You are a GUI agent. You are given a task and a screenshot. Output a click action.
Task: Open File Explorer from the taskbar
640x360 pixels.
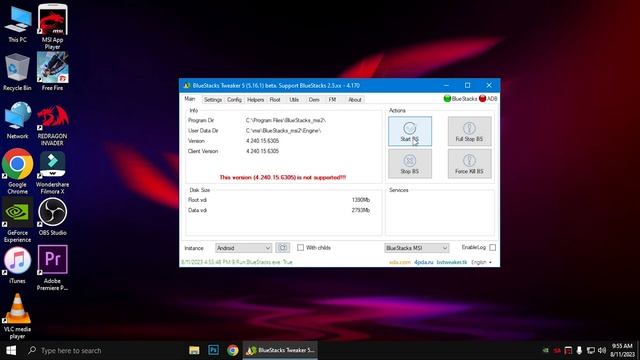[194, 350]
